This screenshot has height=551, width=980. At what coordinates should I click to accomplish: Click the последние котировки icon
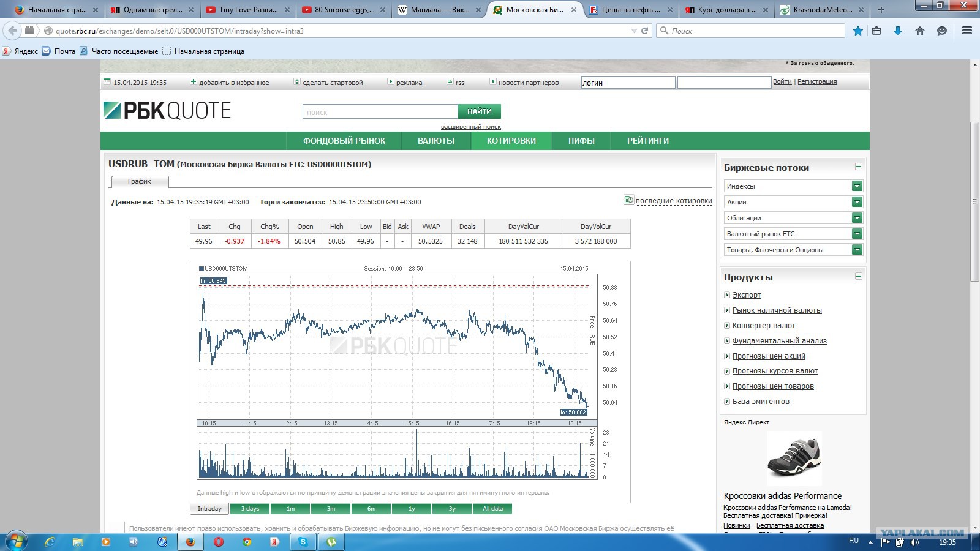pos(628,200)
